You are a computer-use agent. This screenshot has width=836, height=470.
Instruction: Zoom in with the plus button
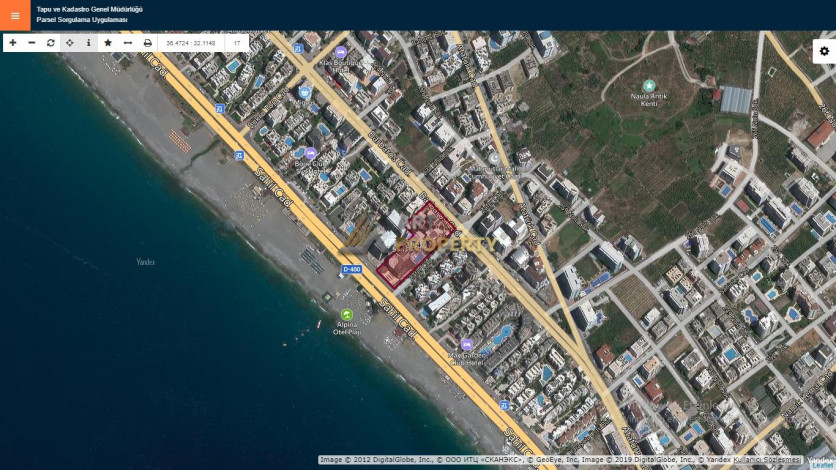pyautogui.click(x=13, y=43)
